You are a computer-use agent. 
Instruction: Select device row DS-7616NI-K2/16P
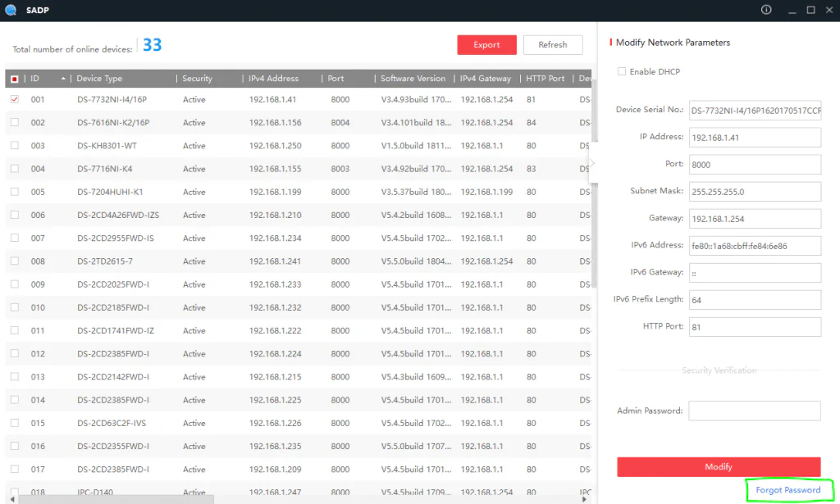click(x=298, y=123)
